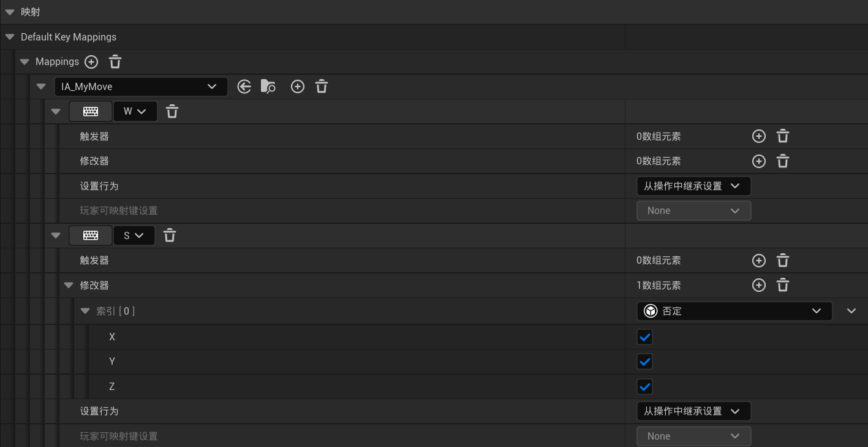
Task: Click the trash icon next to Mappings
Action: [115, 62]
